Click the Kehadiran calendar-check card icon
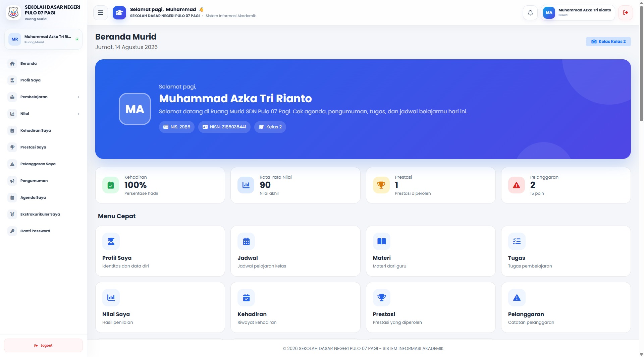The image size is (644, 357). (x=246, y=298)
